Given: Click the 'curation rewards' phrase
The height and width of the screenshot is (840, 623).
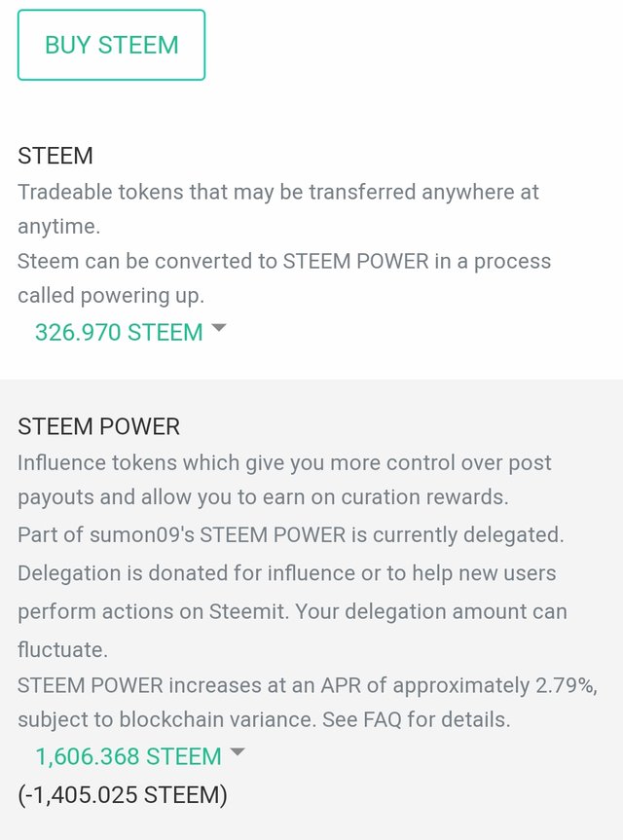Looking at the screenshot, I should click(x=424, y=497).
